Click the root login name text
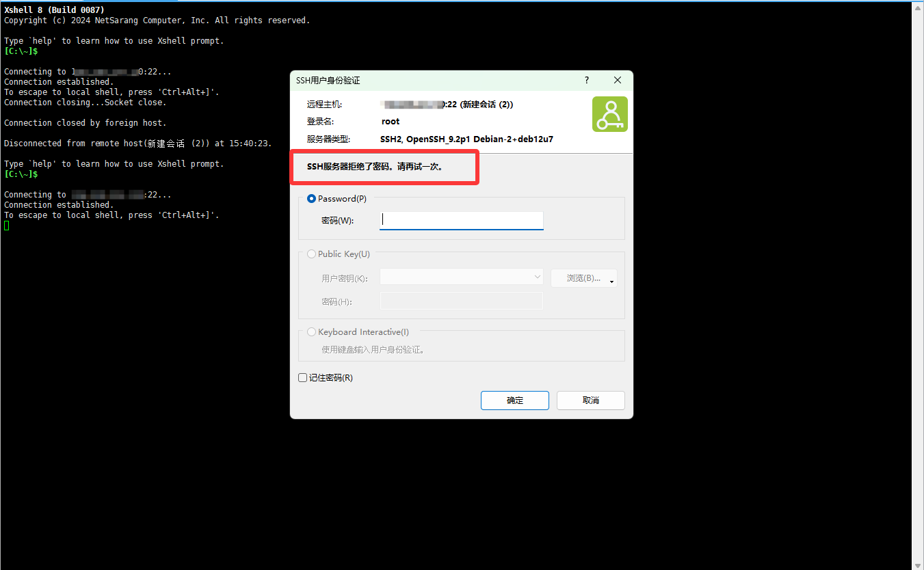The height and width of the screenshot is (570, 924). coord(391,122)
